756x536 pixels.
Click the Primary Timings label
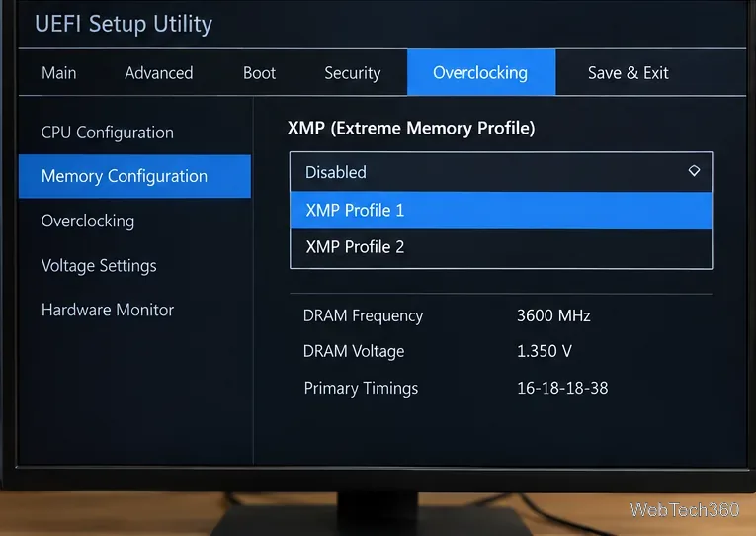(361, 389)
